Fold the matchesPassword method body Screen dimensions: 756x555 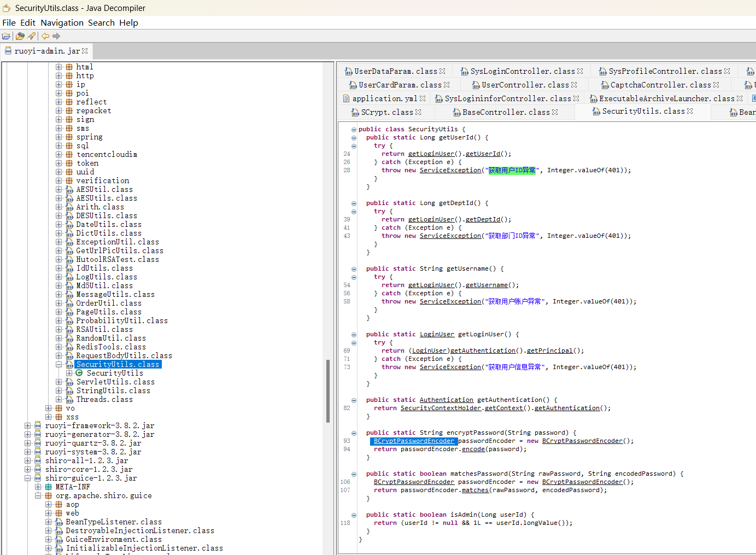coord(354,474)
